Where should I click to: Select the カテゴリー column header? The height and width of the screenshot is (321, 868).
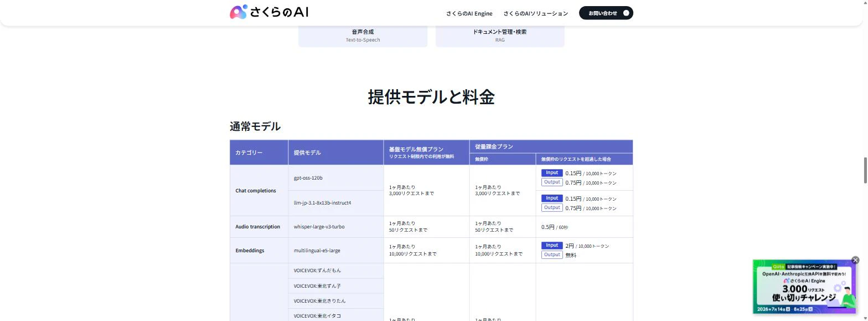(x=259, y=152)
